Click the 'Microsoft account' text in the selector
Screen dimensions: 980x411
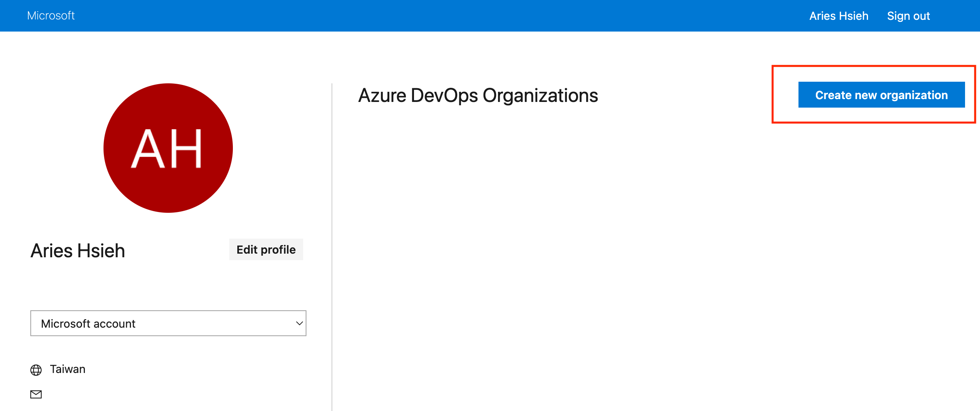tap(88, 324)
